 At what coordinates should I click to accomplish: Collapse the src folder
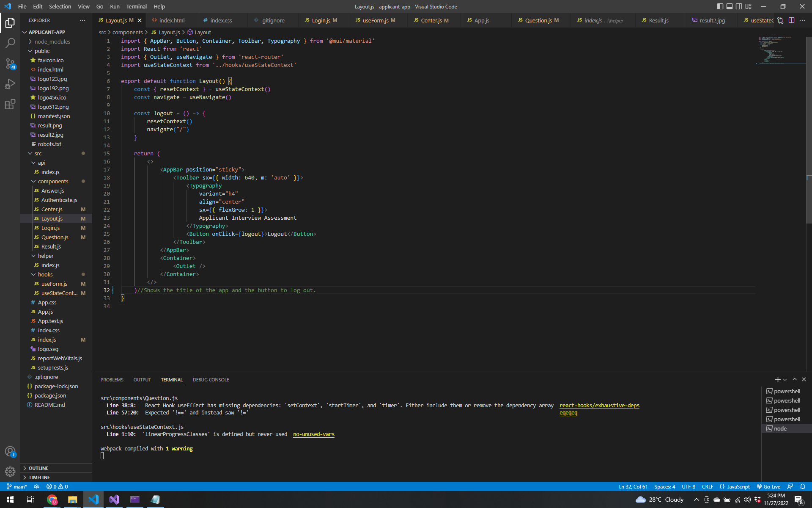coord(30,153)
